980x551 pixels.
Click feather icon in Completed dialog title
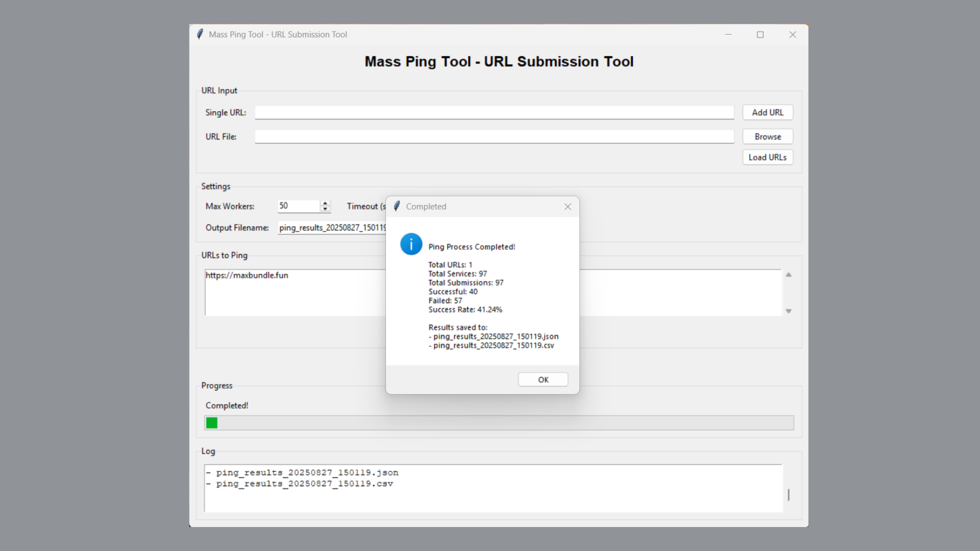point(397,206)
